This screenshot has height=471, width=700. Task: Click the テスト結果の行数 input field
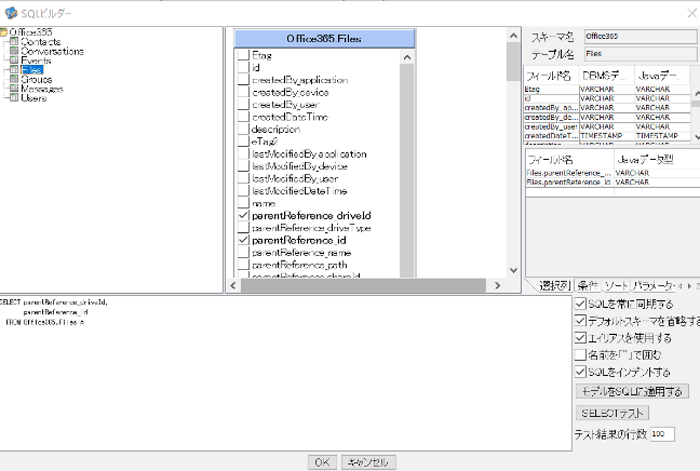[662, 434]
